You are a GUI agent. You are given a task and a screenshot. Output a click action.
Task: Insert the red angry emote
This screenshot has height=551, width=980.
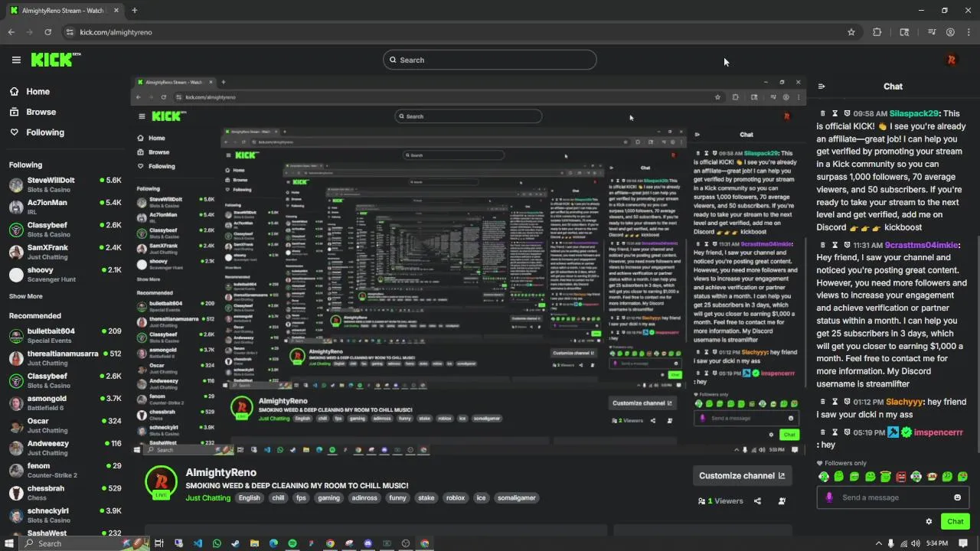click(901, 477)
